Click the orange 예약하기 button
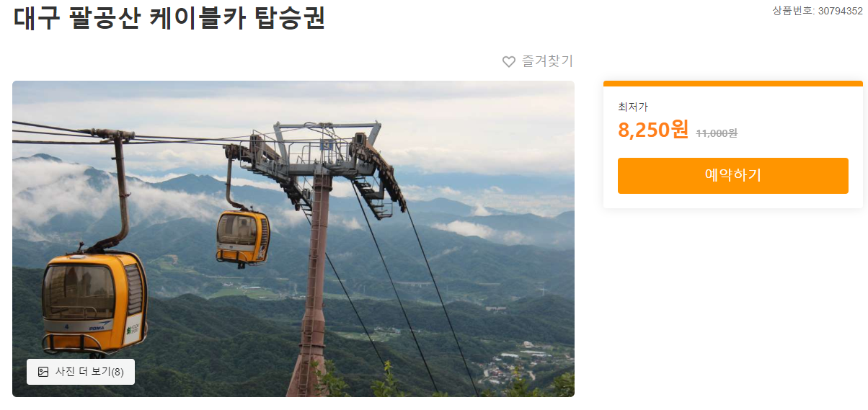 pyautogui.click(x=732, y=176)
